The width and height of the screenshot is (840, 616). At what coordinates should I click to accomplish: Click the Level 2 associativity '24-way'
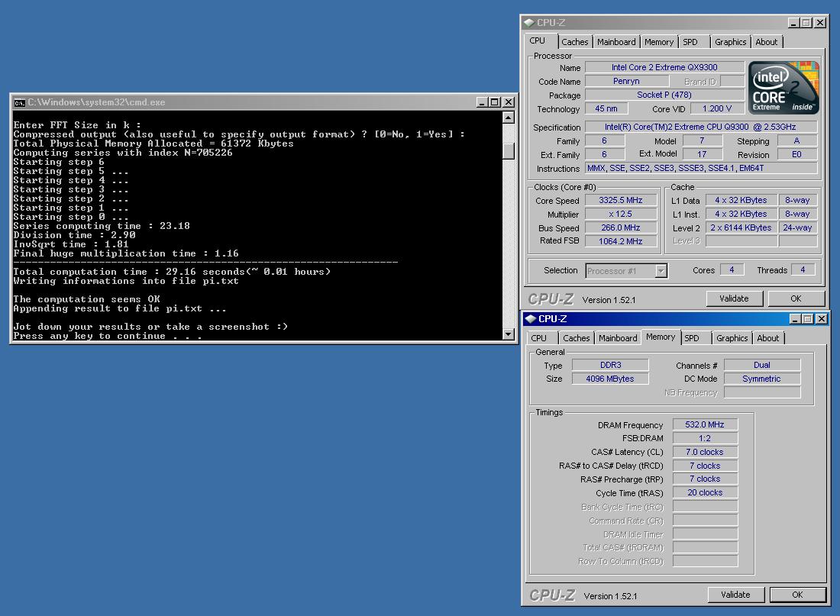798,227
